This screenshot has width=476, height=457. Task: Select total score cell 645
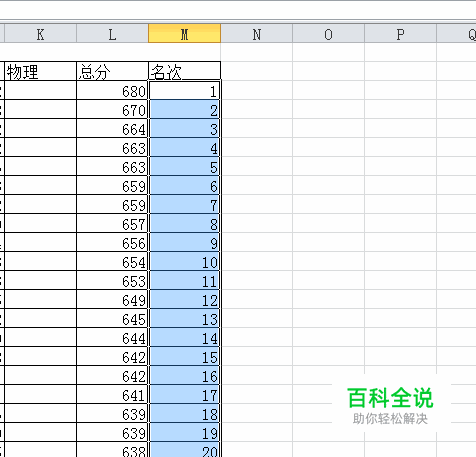[x=112, y=318]
